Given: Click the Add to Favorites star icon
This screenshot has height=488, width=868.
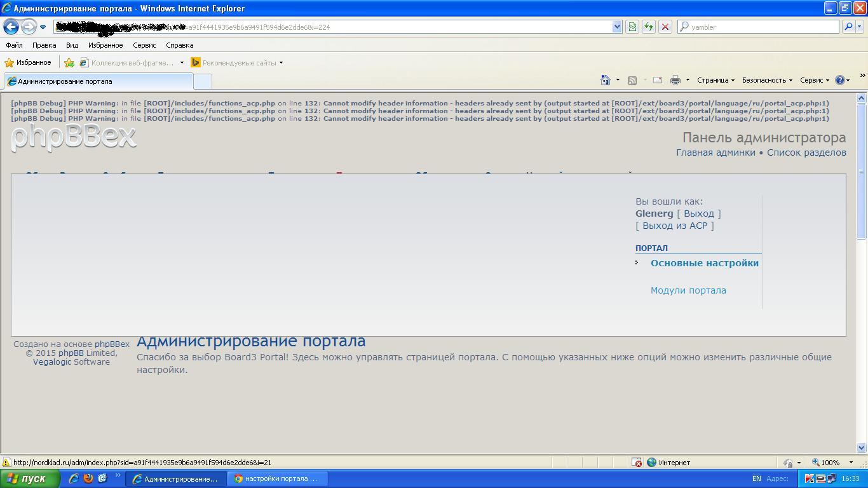Looking at the screenshot, I should pyautogui.click(x=69, y=62).
